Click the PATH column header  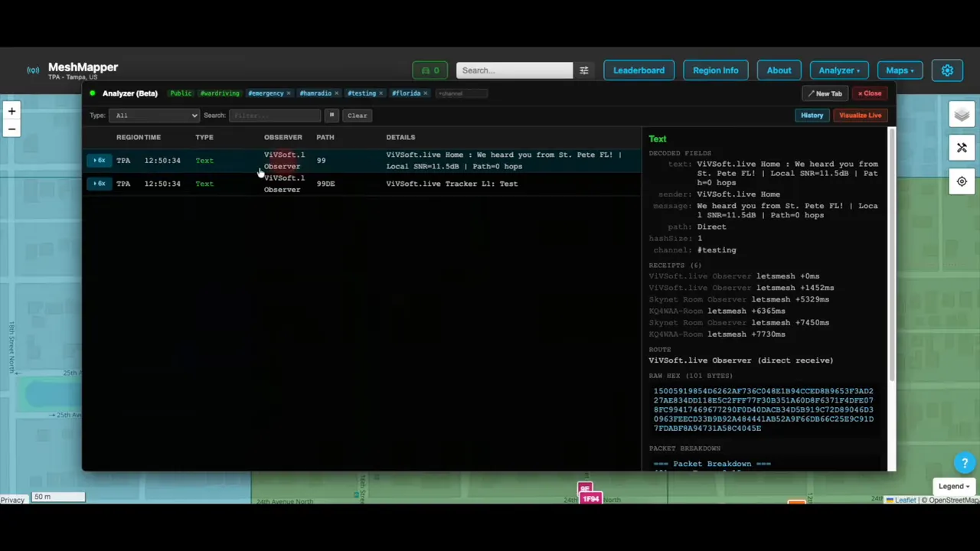(x=325, y=138)
